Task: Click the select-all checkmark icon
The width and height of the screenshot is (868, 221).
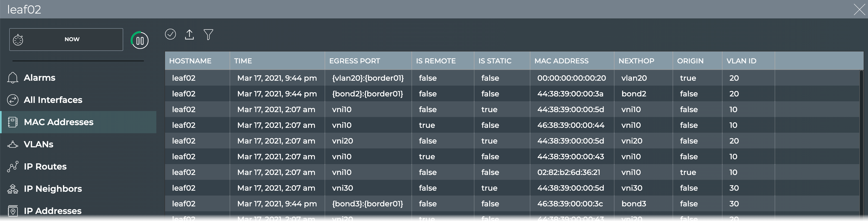Action: pos(170,34)
